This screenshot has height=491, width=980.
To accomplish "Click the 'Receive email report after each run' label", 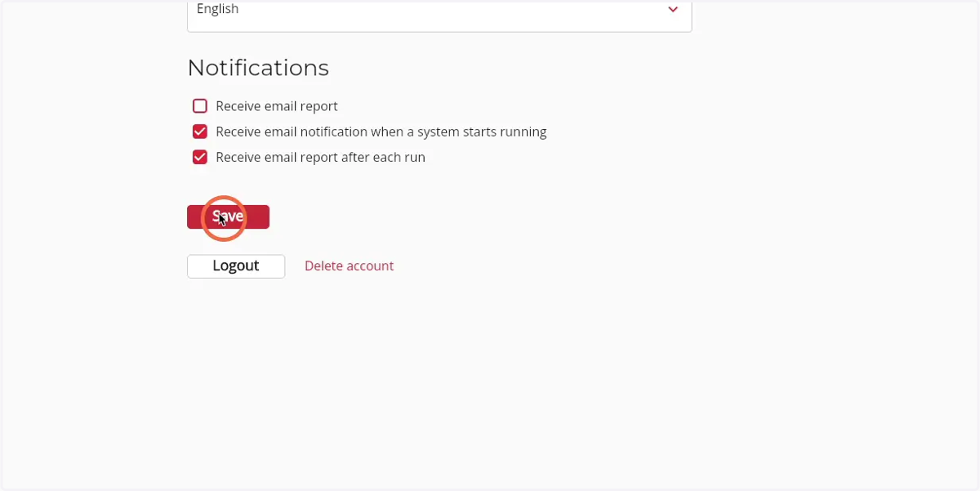I will [320, 157].
